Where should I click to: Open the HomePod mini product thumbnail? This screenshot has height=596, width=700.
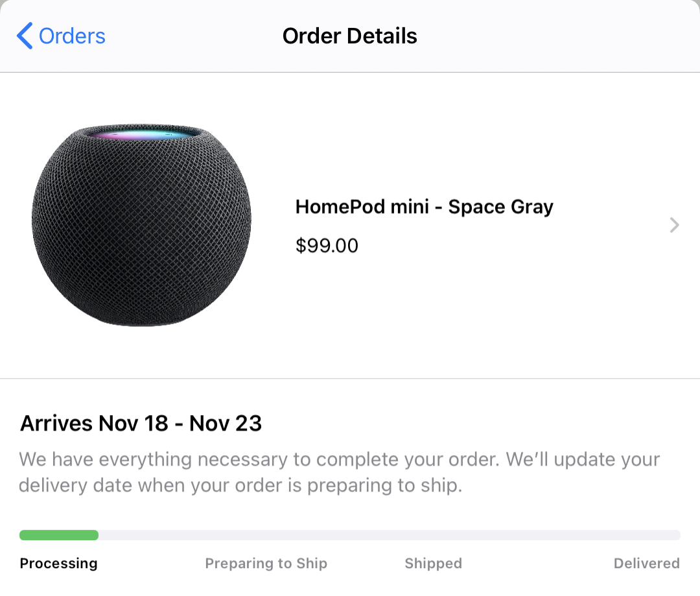(141, 225)
